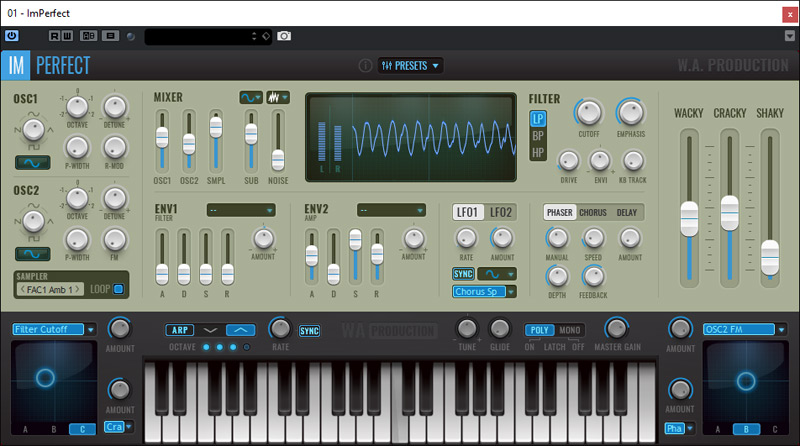Select the HP filter type
This screenshot has width=800, height=446.
point(538,153)
